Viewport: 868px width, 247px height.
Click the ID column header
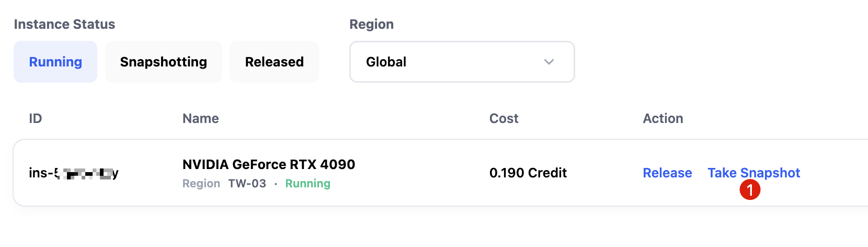pos(36,118)
